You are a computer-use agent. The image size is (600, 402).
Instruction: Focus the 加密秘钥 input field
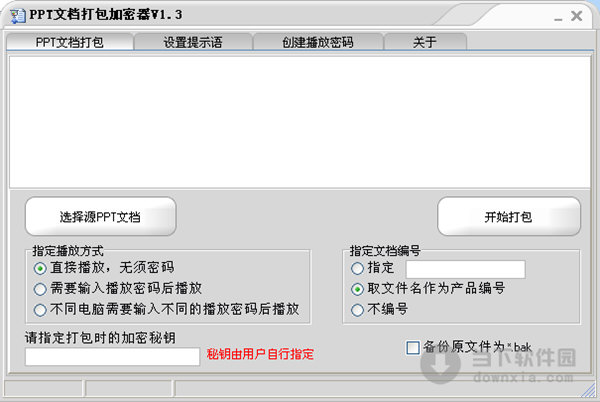pos(112,356)
